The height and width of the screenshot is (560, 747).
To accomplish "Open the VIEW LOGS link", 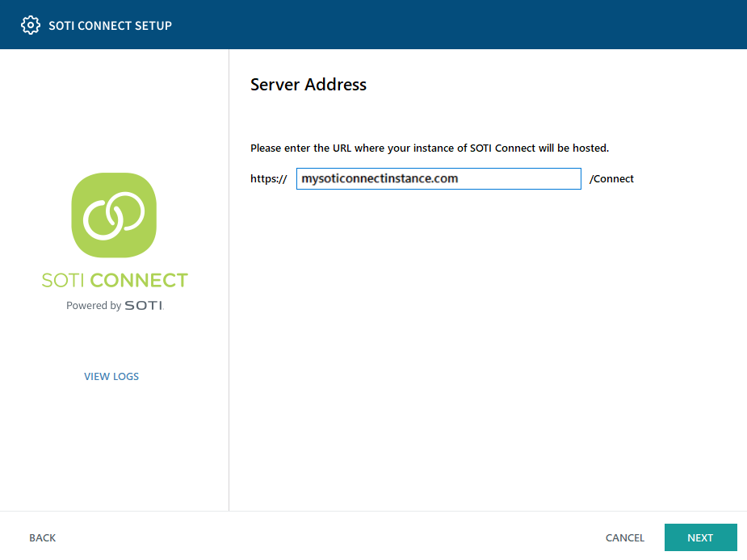I will pos(111,376).
